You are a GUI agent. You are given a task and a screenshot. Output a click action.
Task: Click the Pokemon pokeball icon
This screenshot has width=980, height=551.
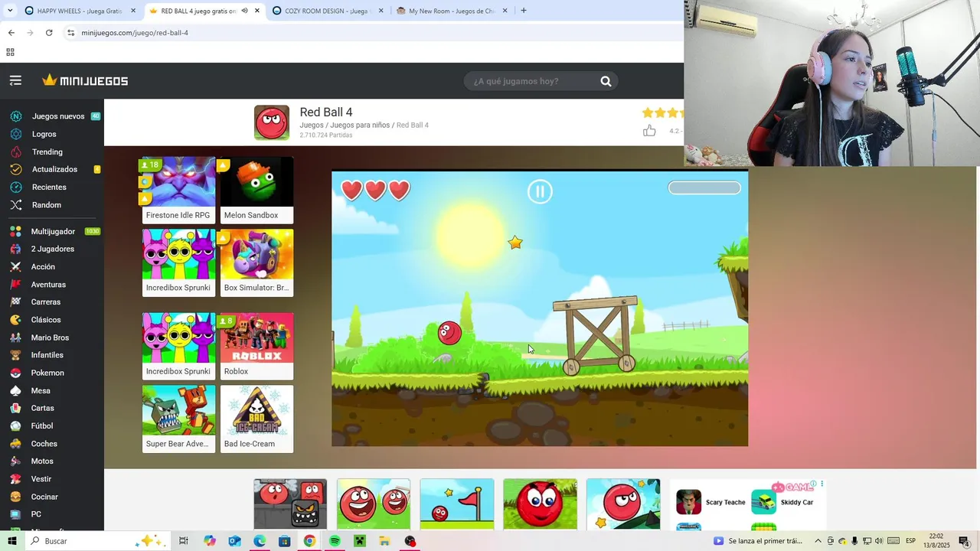click(x=15, y=373)
